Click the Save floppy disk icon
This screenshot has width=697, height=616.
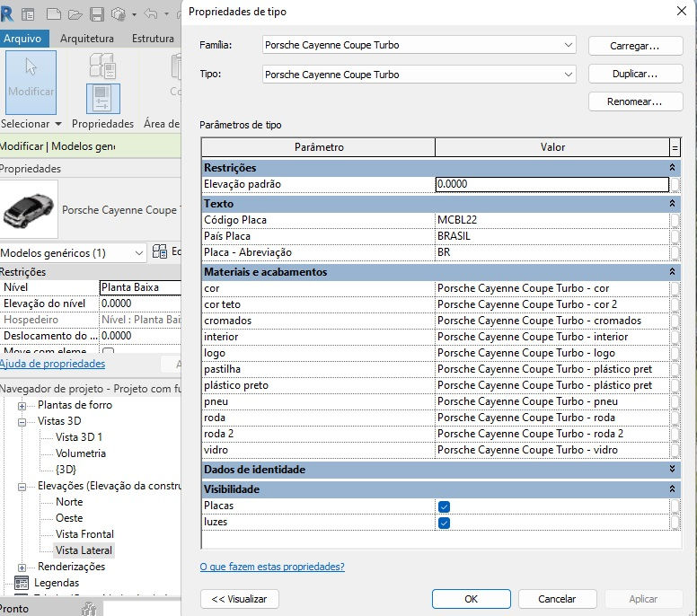pyautogui.click(x=97, y=14)
